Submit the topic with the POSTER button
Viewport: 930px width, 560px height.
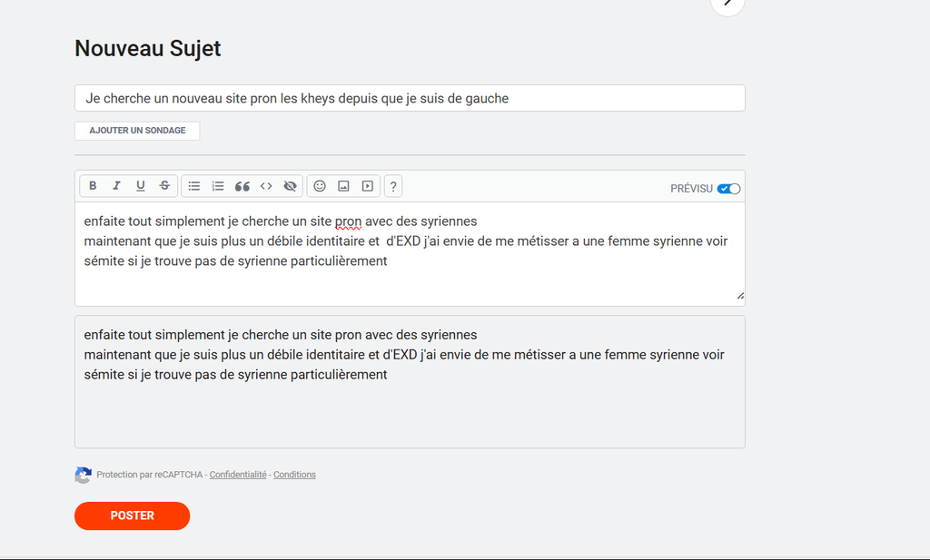coord(133,516)
